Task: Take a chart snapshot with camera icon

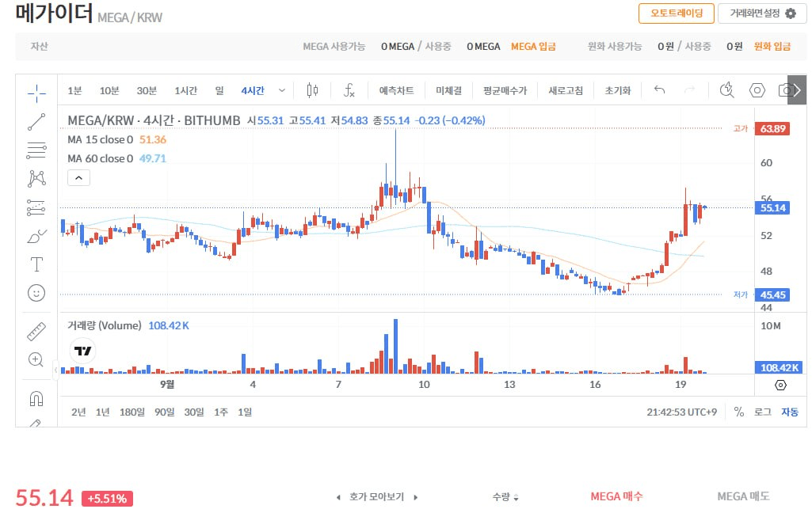Action: [783, 90]
